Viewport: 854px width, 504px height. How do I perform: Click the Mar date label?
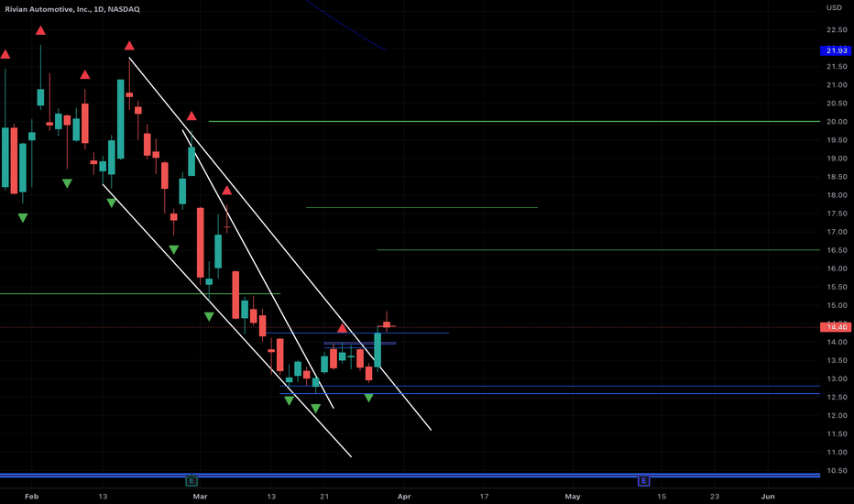pyautogui.click(x=200, y=497)
